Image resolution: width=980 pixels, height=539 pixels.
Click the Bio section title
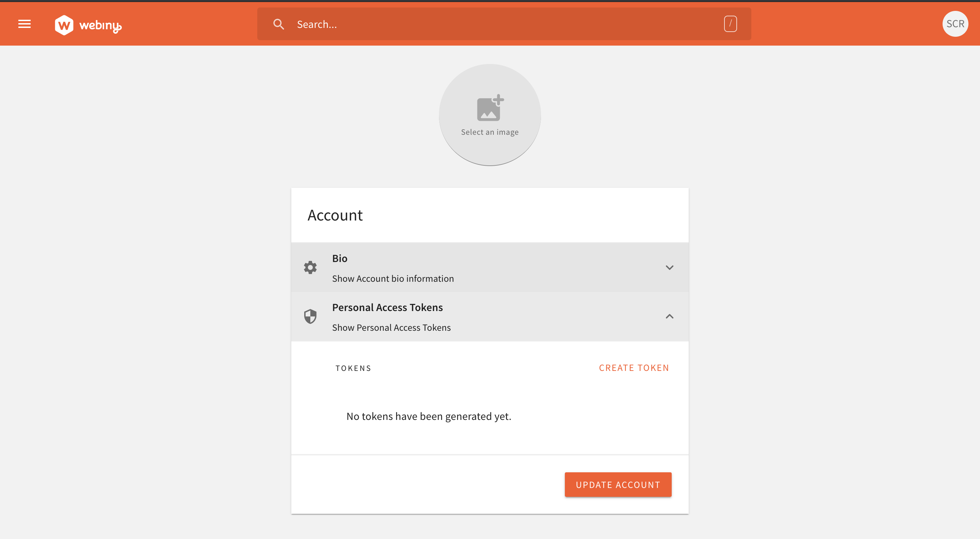click(x=339, y=258)
